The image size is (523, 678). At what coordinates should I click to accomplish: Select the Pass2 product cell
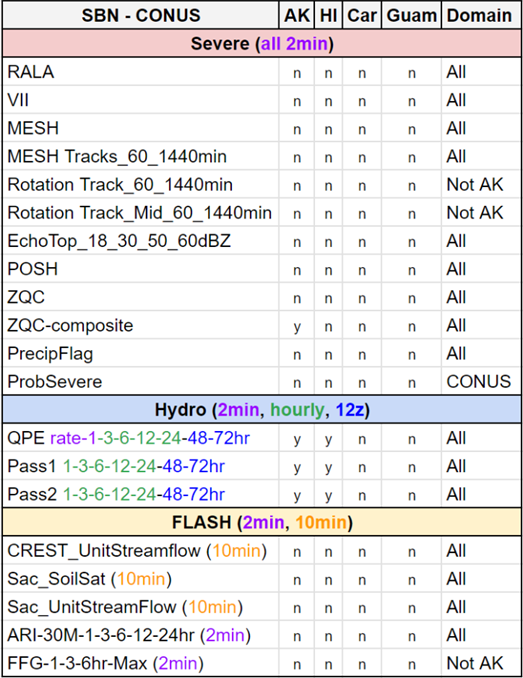pyautogui.click(x=140, y=494)
